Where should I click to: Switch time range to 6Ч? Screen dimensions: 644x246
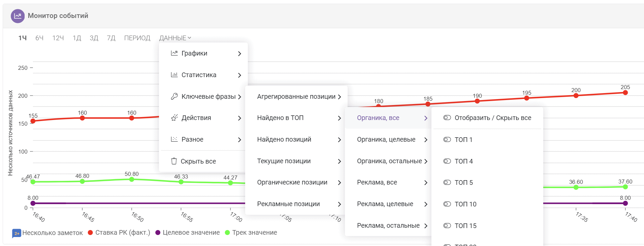pyautogui.click(x=39, y=38)
